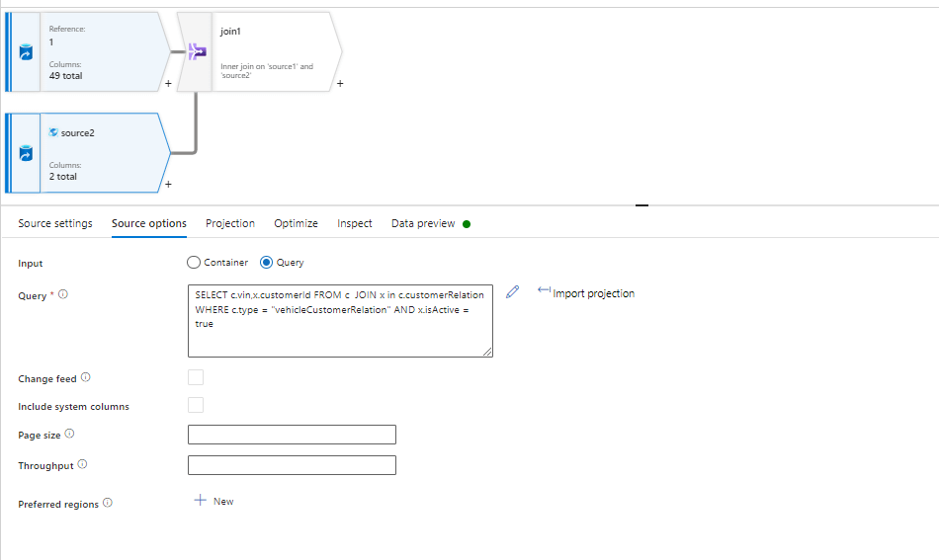Image resolution: width=939 pixels, height=560 pixels.
Task: Click the Page size info icon
Action: coord(69,434)
